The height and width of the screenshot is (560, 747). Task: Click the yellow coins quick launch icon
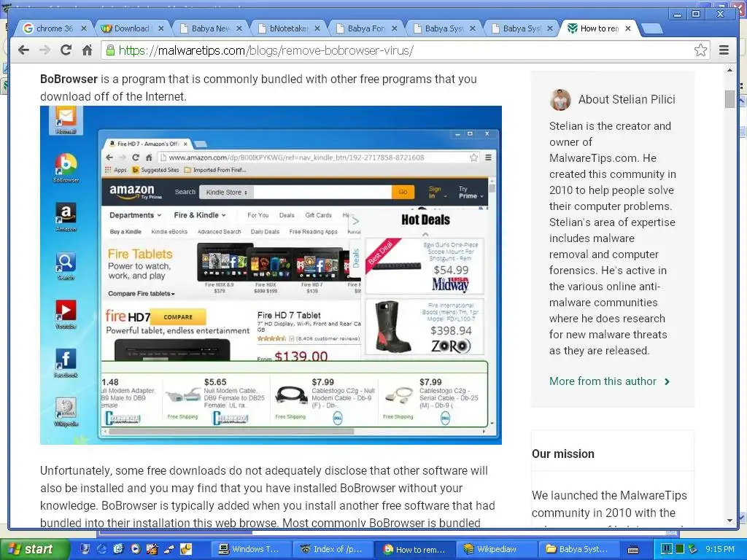pyautogui.click(x=186, y=549)
